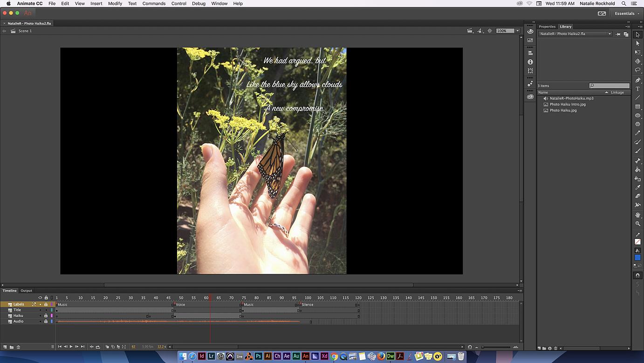The width and height of the screenshot is (644, 363).
Task: Click the New Layer icon in Timeline
Action: coord(5,347)
